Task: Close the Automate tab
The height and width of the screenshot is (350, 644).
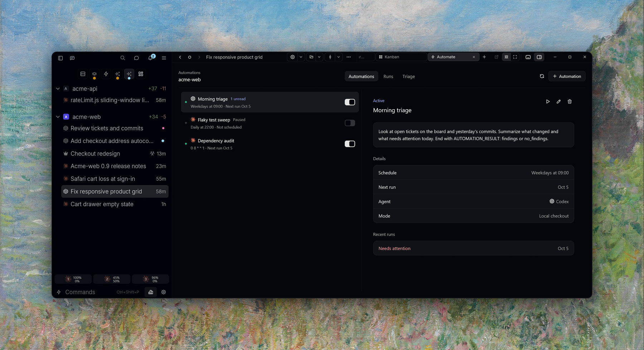Action: pos(474,57)
